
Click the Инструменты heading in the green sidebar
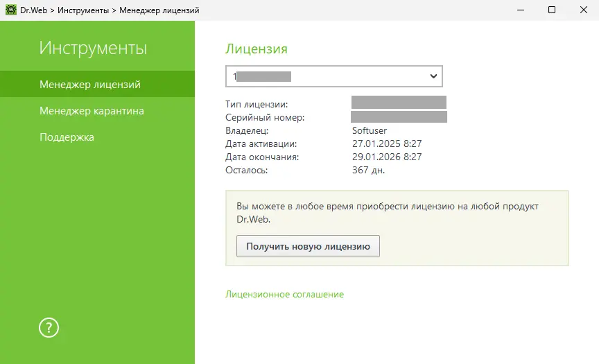tap(93, 49)
